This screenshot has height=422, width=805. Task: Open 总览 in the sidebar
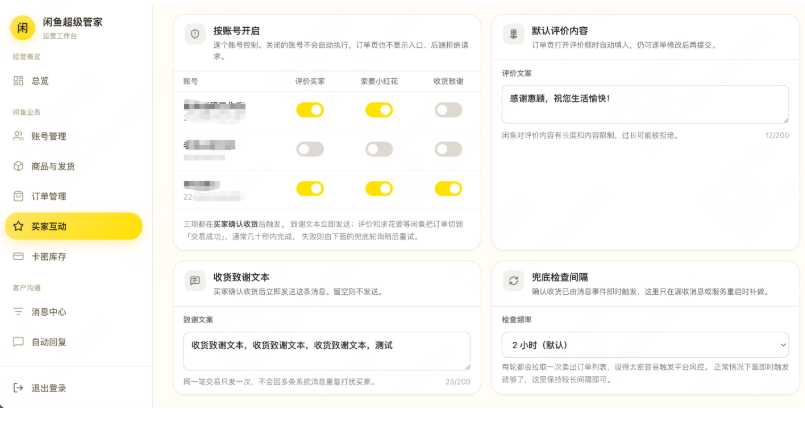pos(73,81)
